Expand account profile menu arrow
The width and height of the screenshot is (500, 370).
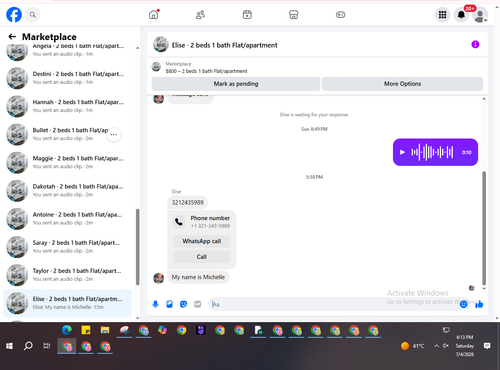pos(486,20)
